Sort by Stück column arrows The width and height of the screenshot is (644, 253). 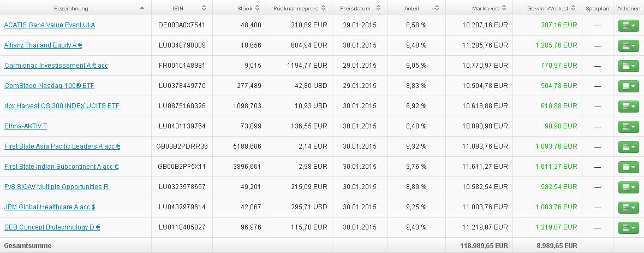[x=258, y=8]
